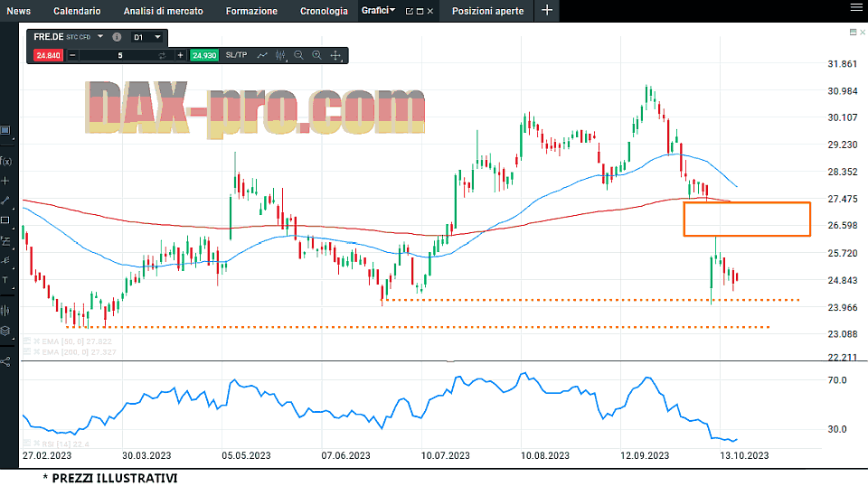Click the volume input field showing 5
Screen dimensions: 868x486
click(120, 55)
